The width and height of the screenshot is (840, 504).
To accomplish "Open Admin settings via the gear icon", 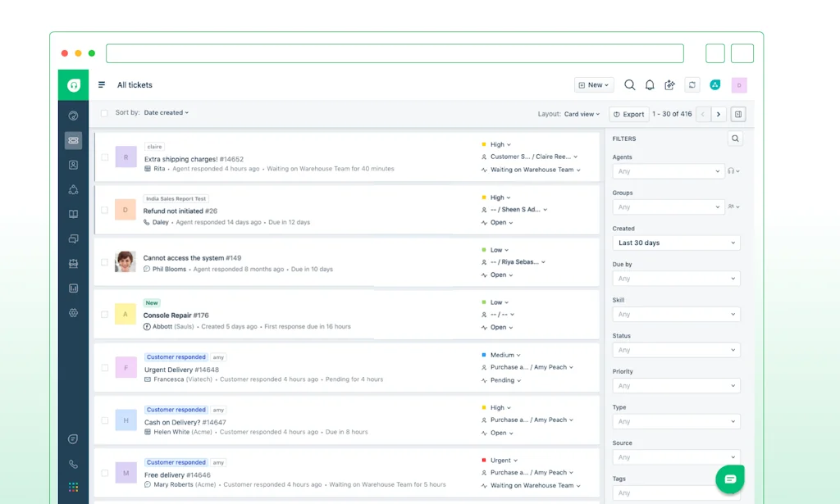I will (73, 312).
